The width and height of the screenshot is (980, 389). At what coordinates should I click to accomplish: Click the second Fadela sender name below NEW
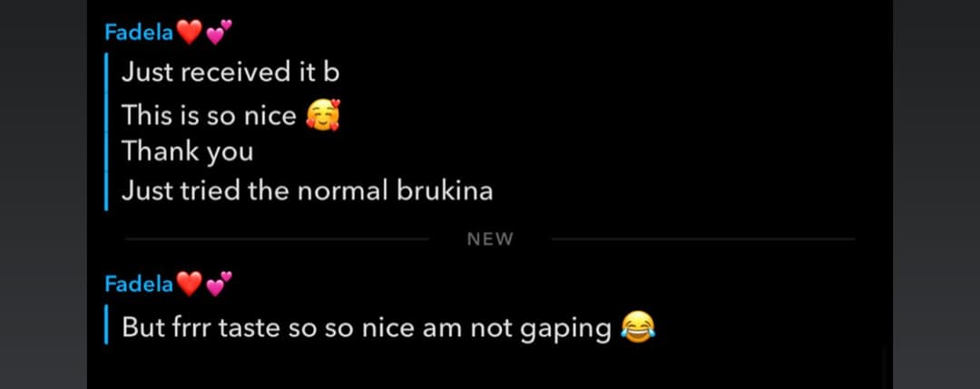pos(139,284)
